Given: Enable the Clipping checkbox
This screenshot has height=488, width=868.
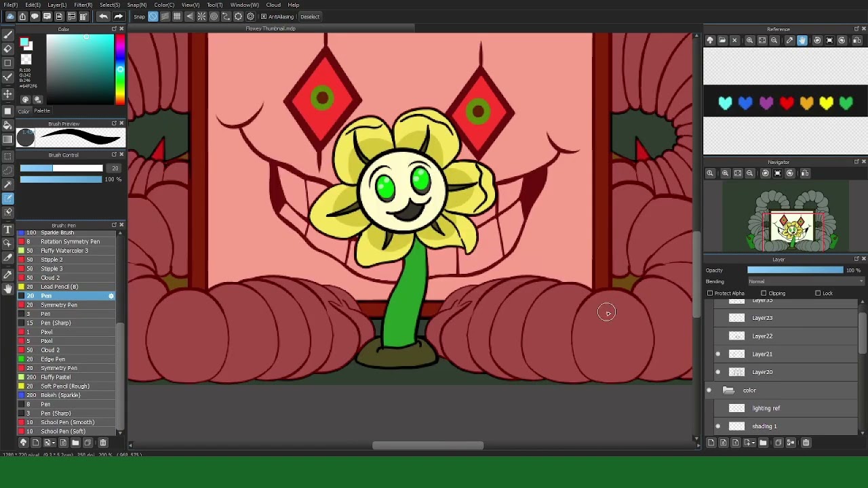Looking at the screenshot, I should tap(764, 293).
